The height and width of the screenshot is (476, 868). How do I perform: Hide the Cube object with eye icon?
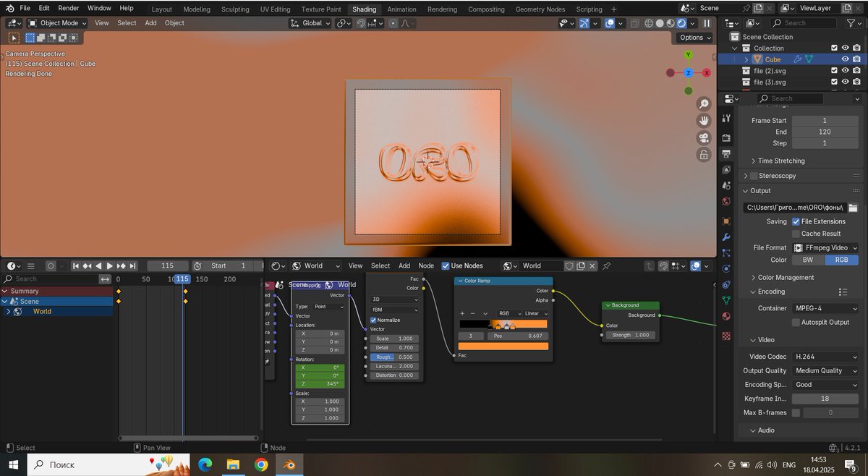tap(845, 59)
